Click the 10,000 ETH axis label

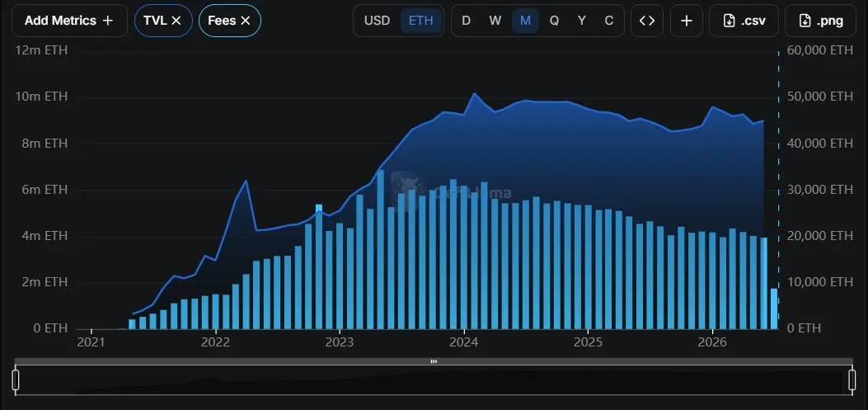coord(820,282)
